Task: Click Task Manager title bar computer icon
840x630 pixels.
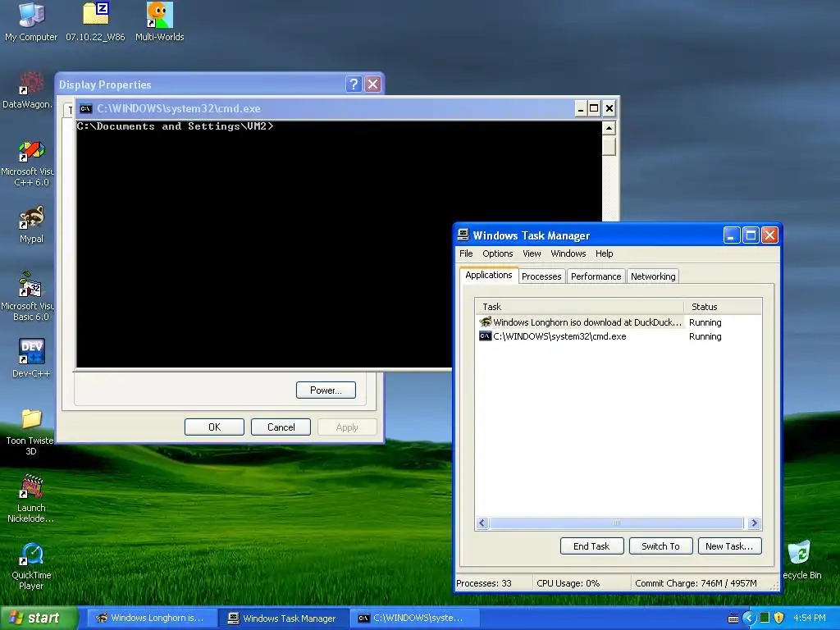Action: tap(463, 235)
